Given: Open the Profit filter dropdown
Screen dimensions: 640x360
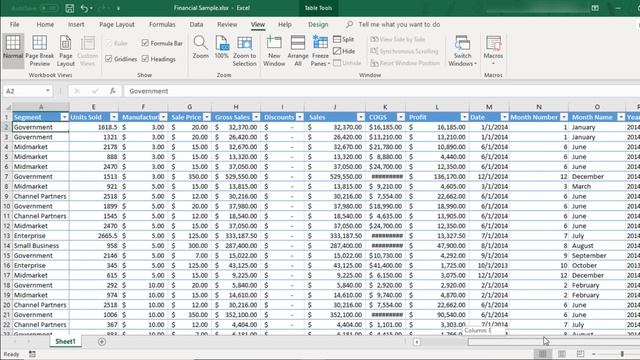Looking at the screenshot, I should [464, 117].
